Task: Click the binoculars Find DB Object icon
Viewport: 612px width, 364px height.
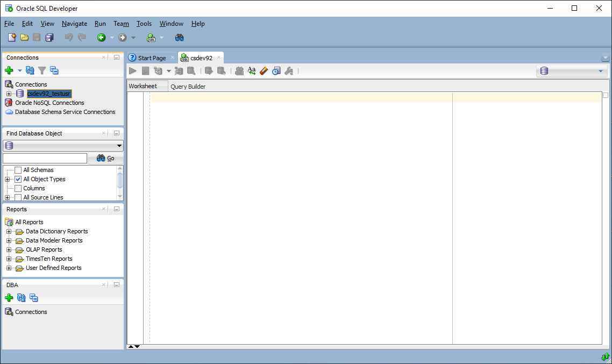Action: click(180, 38)
